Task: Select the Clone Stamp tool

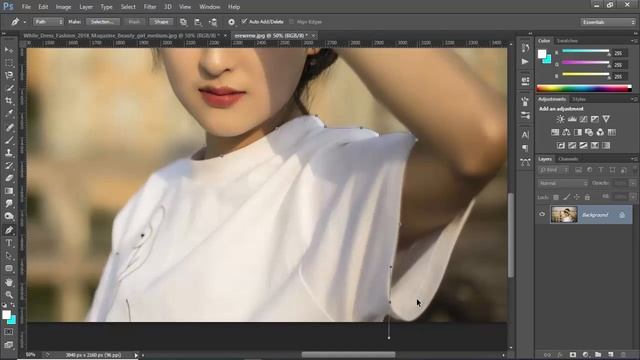Action: (x=9, y=153)
